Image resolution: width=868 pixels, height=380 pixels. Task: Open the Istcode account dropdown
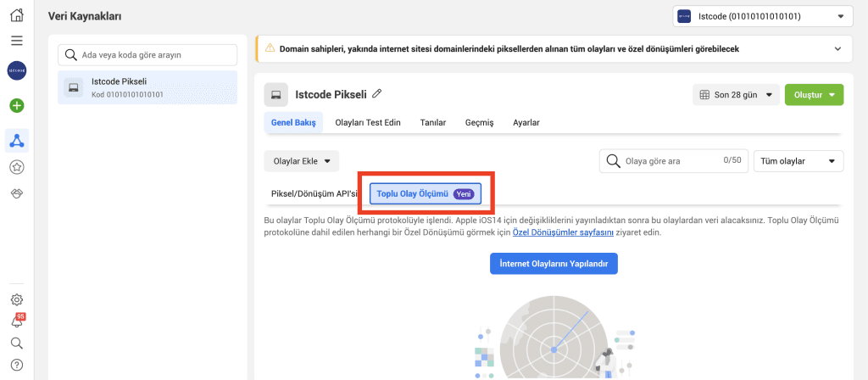point(763,15)
